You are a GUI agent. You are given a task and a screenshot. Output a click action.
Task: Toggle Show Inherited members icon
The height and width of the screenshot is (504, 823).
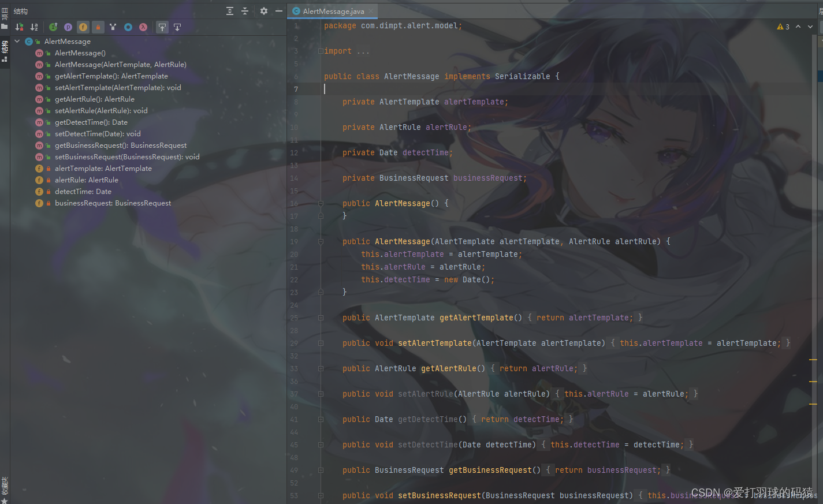coord(53,27)
